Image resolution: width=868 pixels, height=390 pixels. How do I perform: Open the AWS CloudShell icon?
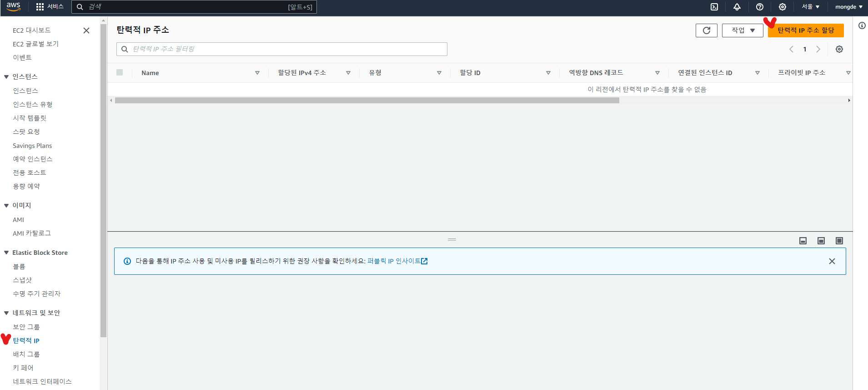(x=714, y=7)
